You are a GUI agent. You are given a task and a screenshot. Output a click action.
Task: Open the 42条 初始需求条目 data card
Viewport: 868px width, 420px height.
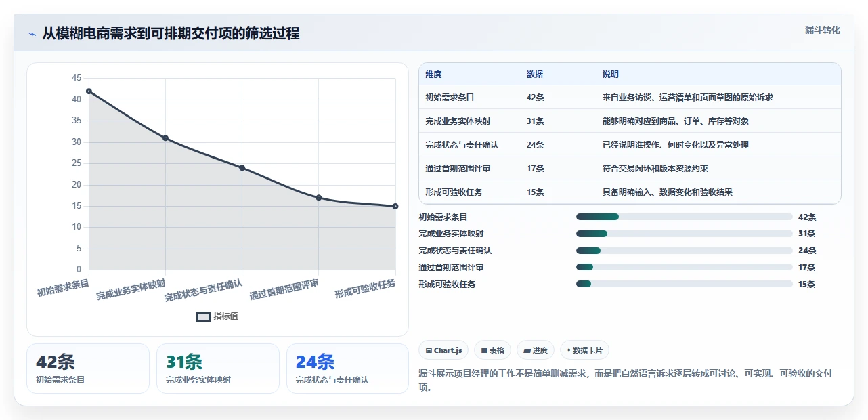coord(88,368)
